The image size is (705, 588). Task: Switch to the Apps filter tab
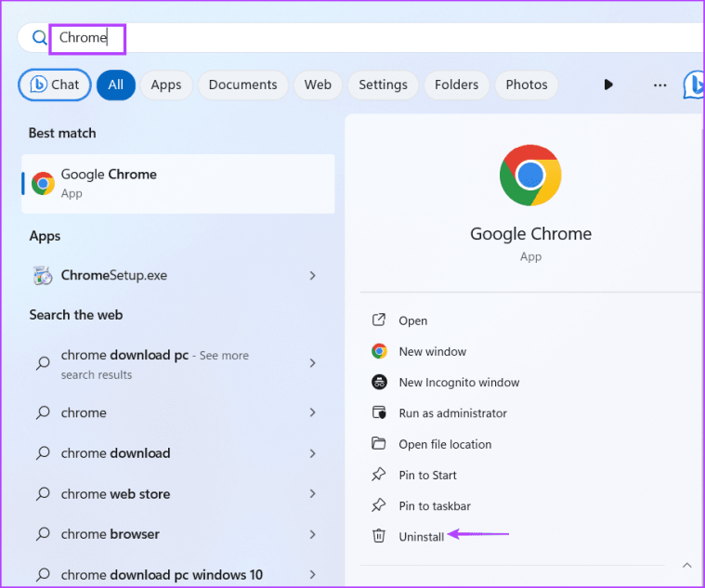(166, 85)
